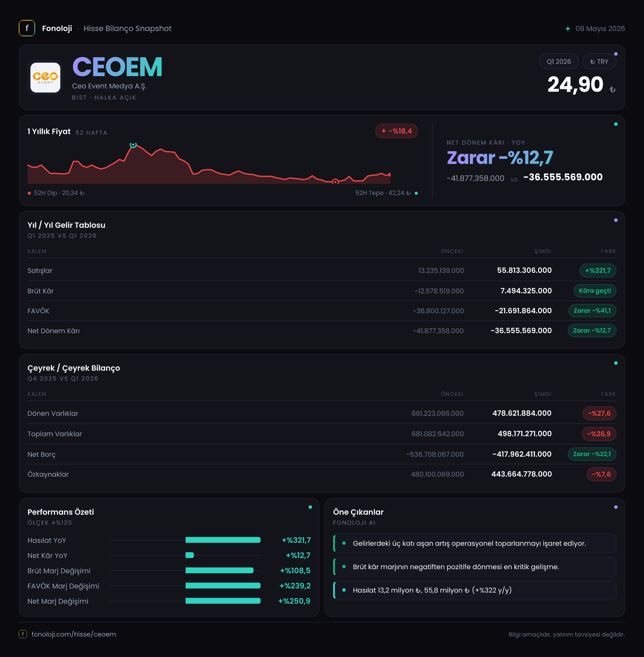
Task: Click the -%7,6 Özkaynaklar badge
Action: click(x=601, y=474)
